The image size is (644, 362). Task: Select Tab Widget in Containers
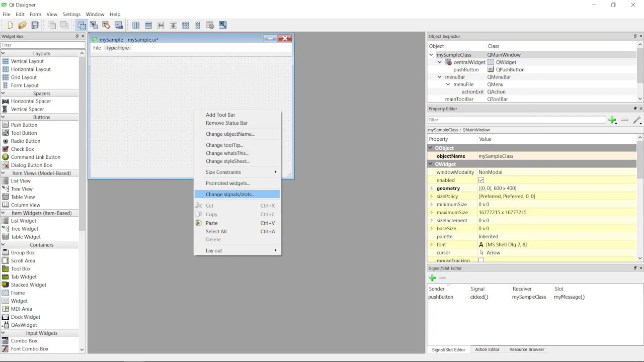pyautogui.click(x=20, y=277)
